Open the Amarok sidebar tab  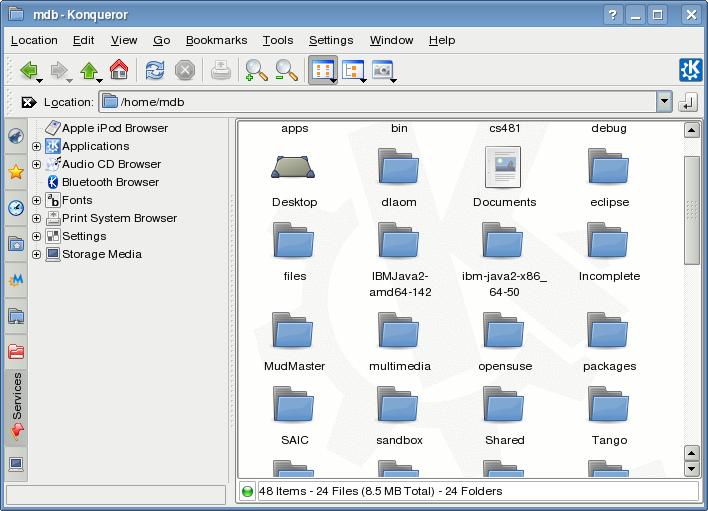(x=16, y=136)
